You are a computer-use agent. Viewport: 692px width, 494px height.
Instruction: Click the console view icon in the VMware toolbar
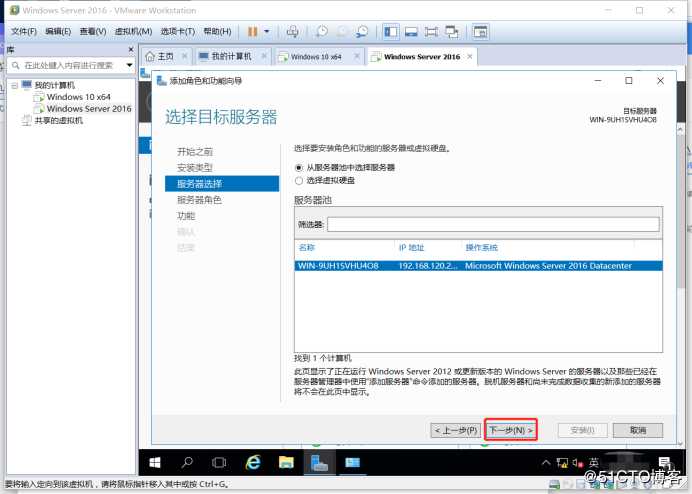(x=480, y=32)
